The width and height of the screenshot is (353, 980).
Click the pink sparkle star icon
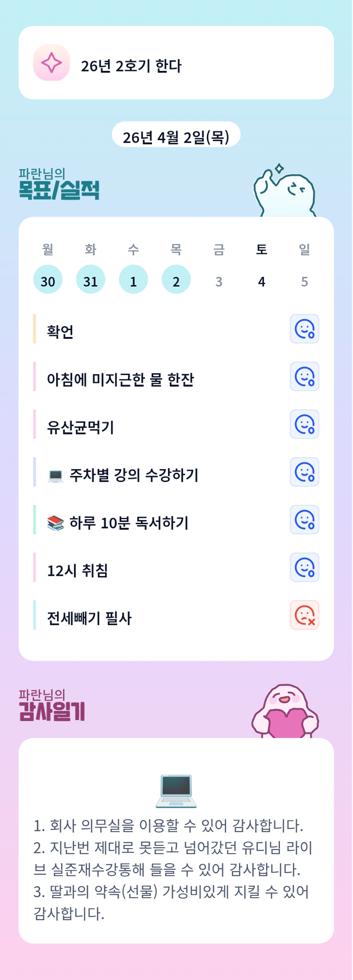coord(51,62)
